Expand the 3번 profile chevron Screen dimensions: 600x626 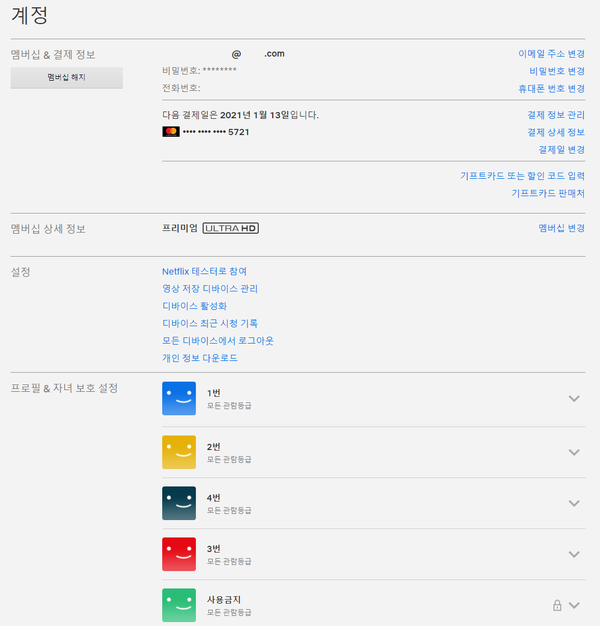pyautogui.click(x=574, y=555)
